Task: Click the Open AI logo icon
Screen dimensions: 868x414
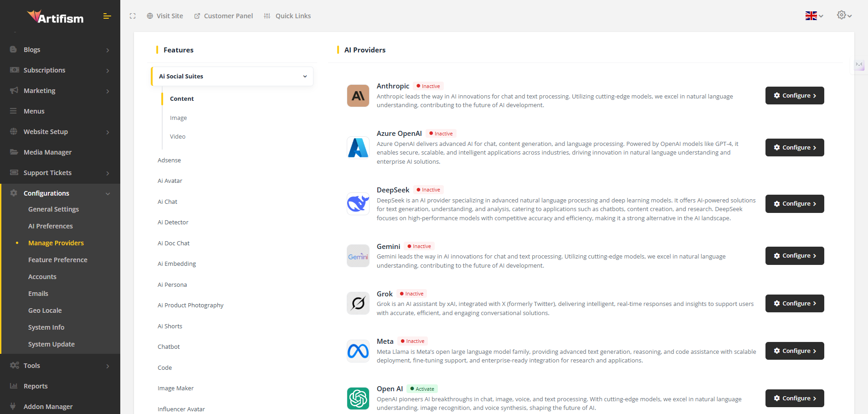Action: coord(358,398)
